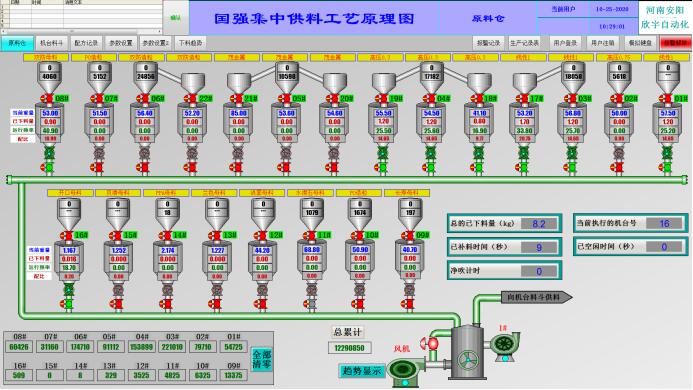Click the current weight 85.00 in bin 21#
The height and width of the screenshot is (390, 693).
pyautogui.click(x=238, y=113)
